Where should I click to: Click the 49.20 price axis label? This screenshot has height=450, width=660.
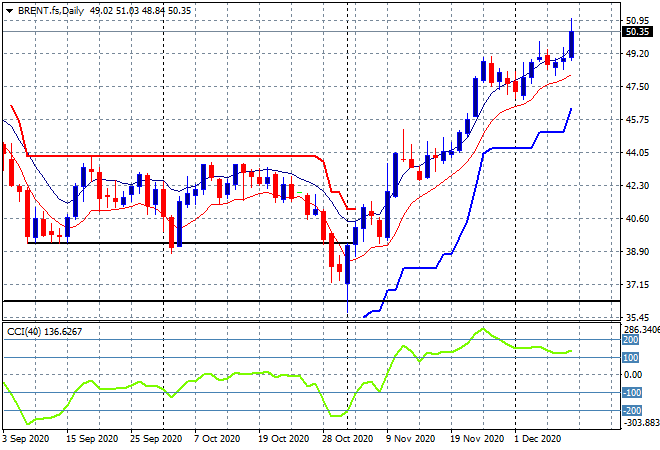[637, 53]
